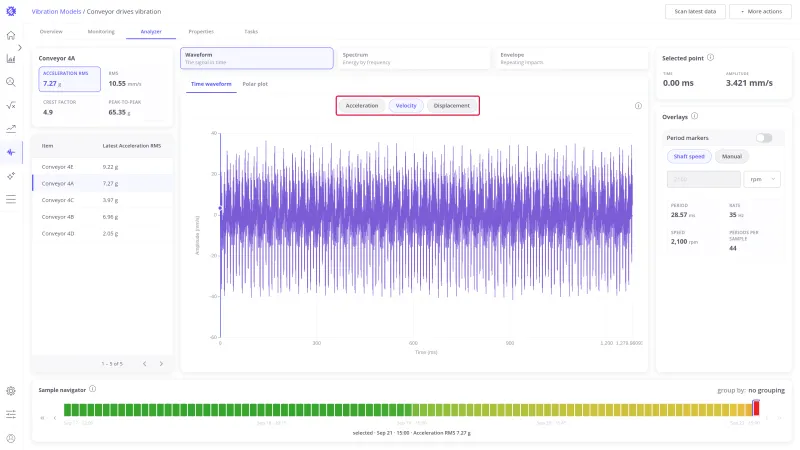Click the info icon beside Sample navigator

pyautogui.click(x=92, y=389)
